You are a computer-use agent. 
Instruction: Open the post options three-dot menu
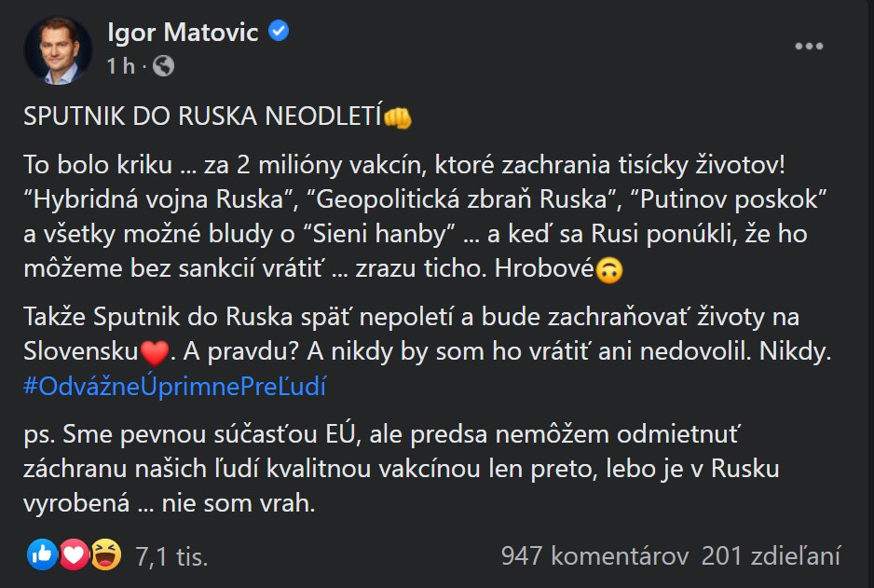[x=808, y=47]
